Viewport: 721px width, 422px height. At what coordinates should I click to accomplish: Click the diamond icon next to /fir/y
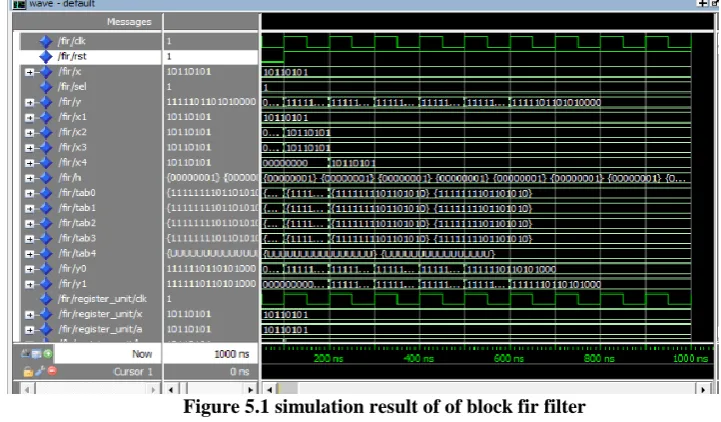tap(46, 102)
